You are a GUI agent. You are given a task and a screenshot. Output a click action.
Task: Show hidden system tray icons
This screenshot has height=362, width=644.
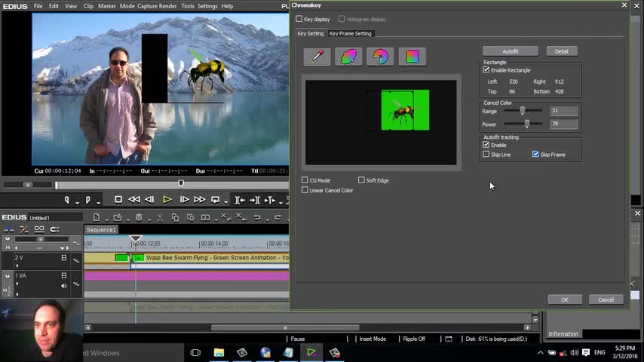[x=541, y=352]
